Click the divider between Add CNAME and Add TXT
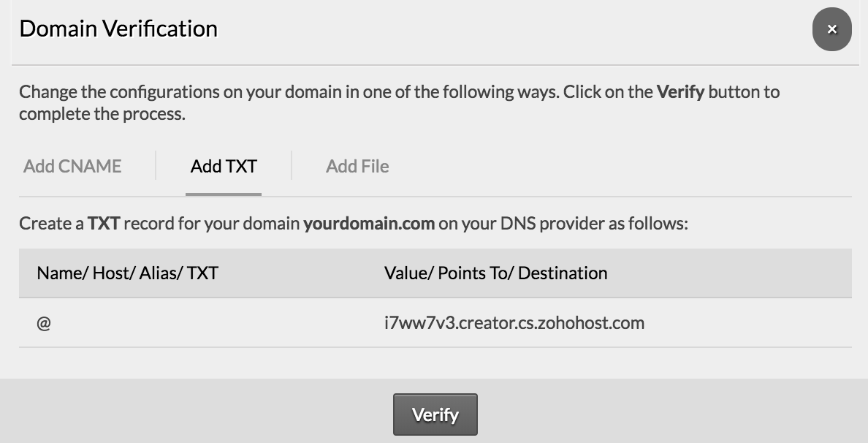868x443 pixels. click(156, 165)
